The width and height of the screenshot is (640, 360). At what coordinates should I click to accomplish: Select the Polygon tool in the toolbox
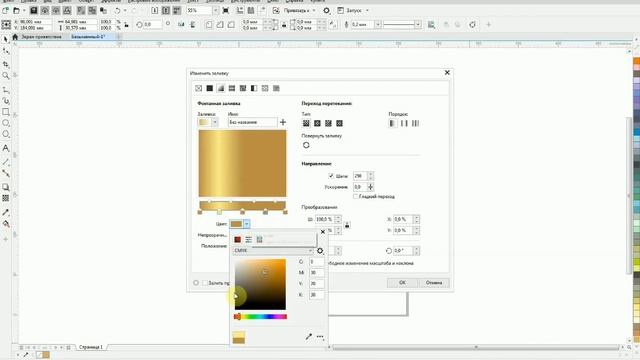point(6,134)
